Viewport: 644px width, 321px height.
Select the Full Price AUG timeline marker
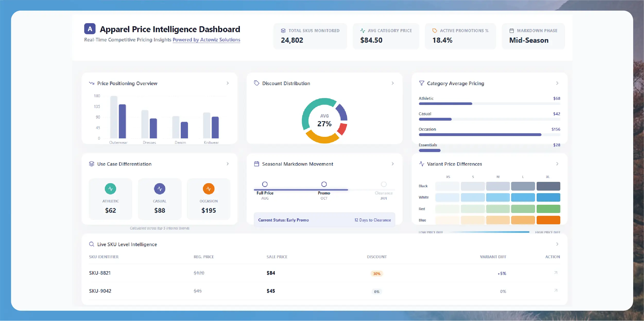[265, 184]
